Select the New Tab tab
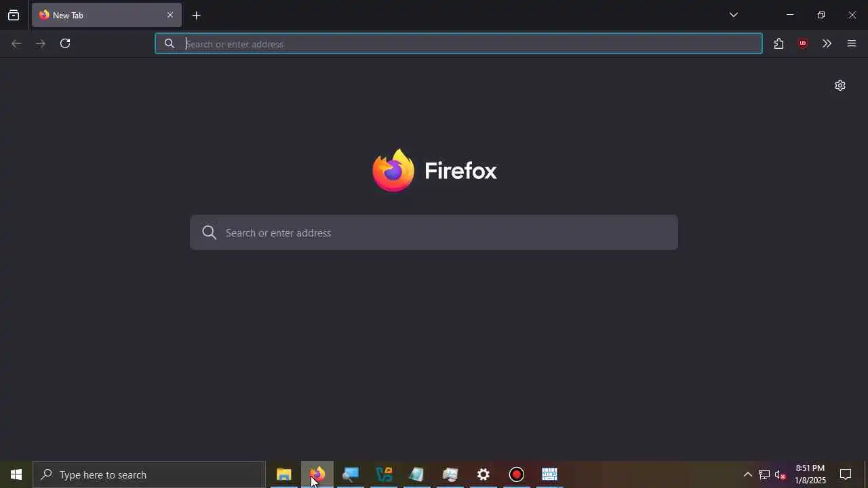The image size is (868, 488). pos(106,15)
